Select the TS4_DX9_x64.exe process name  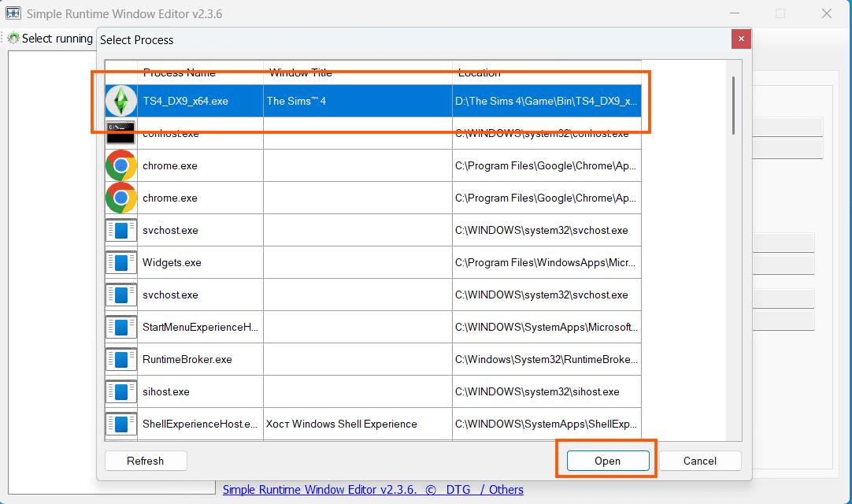tap(185, 101)
